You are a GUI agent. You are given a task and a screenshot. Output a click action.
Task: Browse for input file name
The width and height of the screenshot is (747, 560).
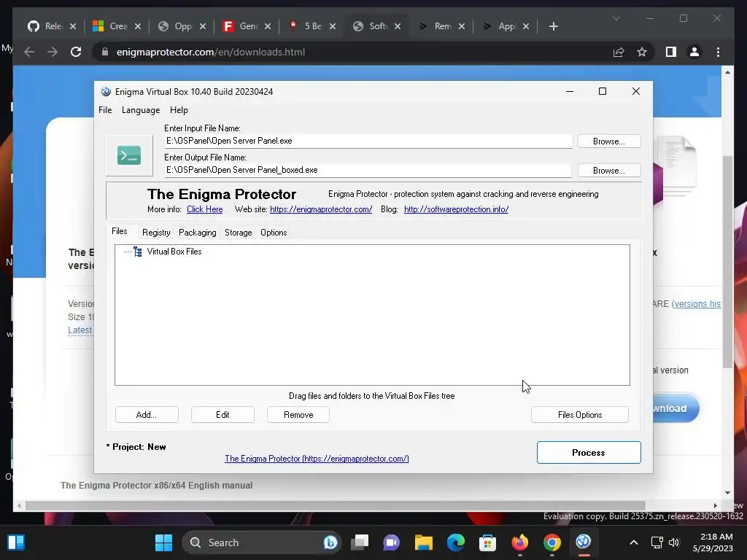(x=609, y=141)
